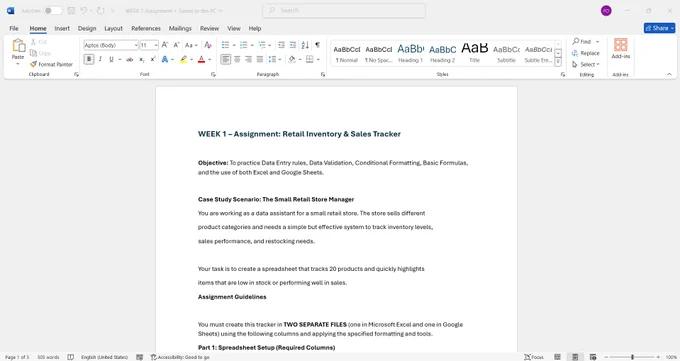Screen dimensions: 680x361
Task: Toggle Underline formatting
Action: [x=111, y=59]
